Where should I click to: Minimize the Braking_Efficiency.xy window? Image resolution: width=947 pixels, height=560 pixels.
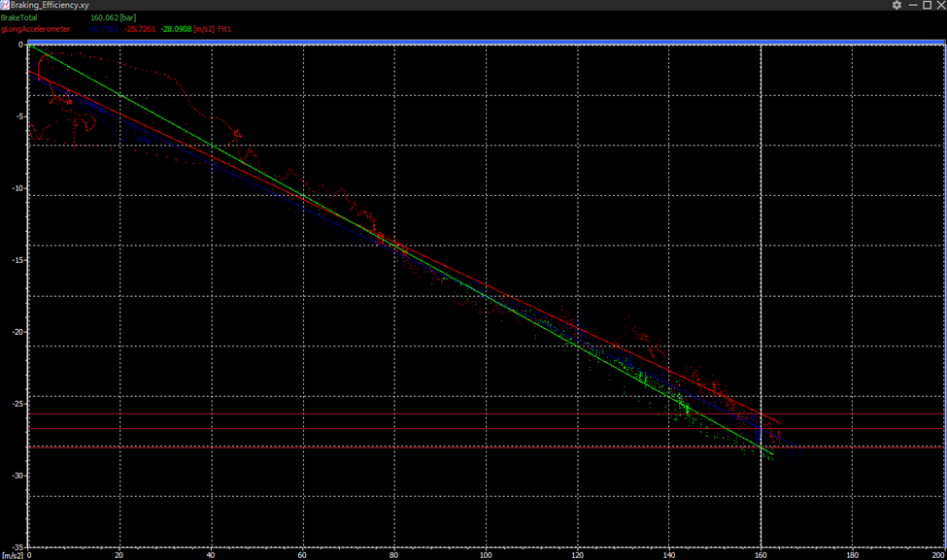tap(911, 5)
